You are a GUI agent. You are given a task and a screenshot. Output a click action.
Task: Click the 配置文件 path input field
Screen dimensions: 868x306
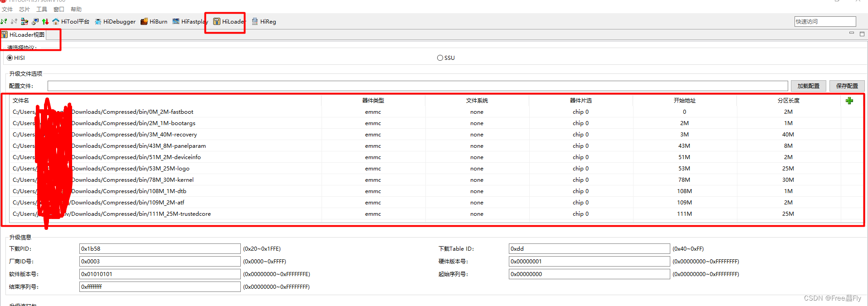pyautogui.click(x=417, y=86)
